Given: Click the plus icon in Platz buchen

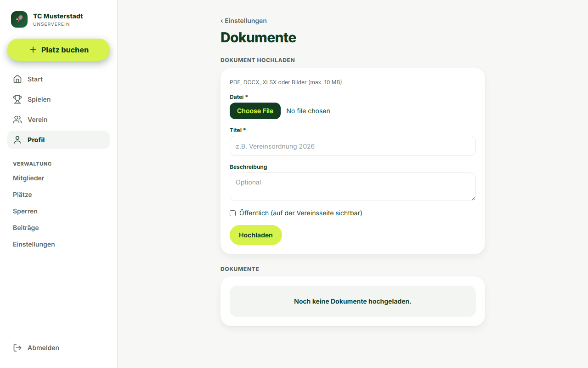Looking at the screenshot, I should coord(33,50).
